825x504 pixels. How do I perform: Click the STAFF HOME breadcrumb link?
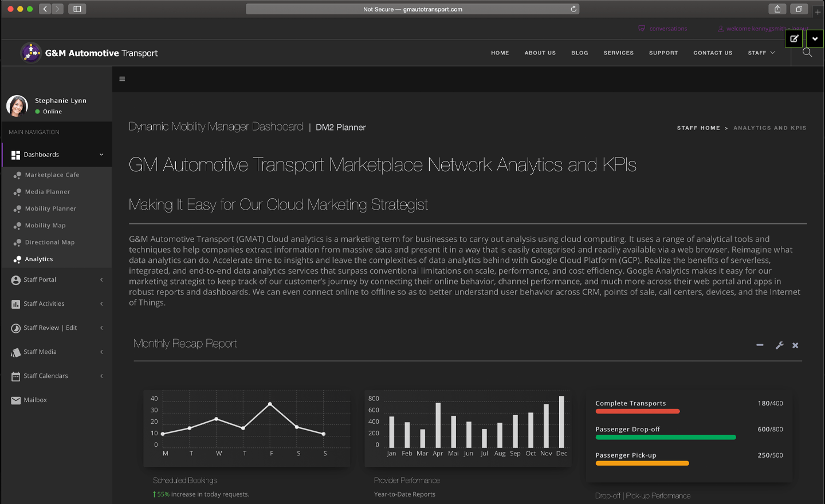pyautogui.click(x=698, y=128)
